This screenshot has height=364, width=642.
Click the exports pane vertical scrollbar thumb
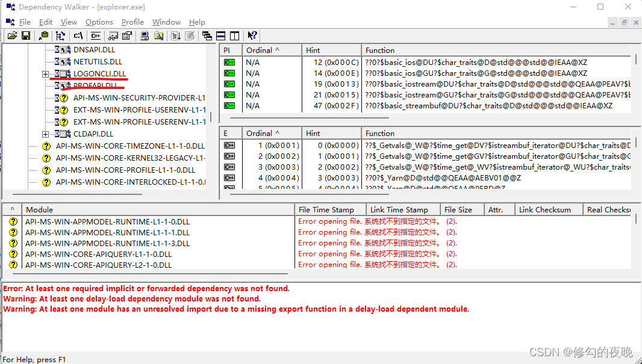click(636, 142)
